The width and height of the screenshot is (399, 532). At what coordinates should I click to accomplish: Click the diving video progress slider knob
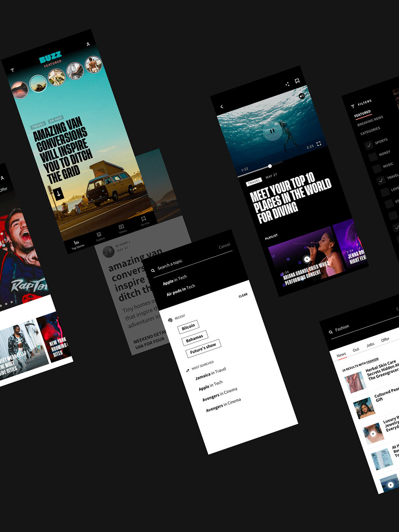click(270, 166)
